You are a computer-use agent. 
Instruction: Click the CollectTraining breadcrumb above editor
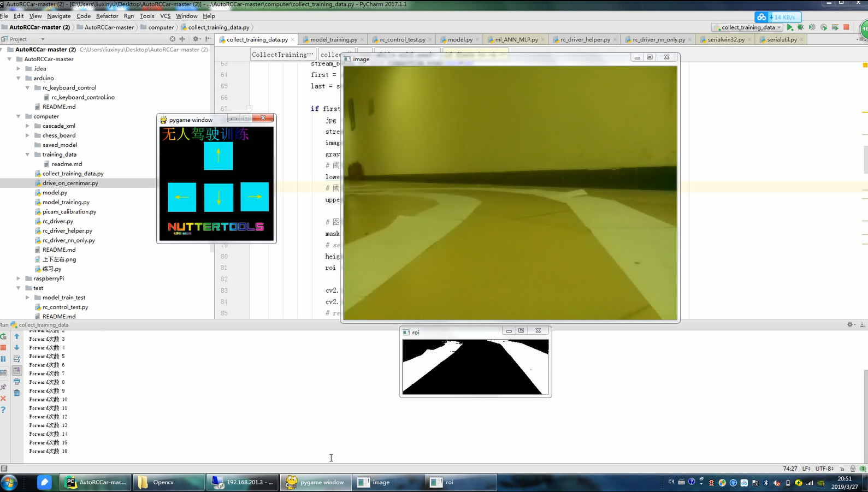tap(283, 55)
